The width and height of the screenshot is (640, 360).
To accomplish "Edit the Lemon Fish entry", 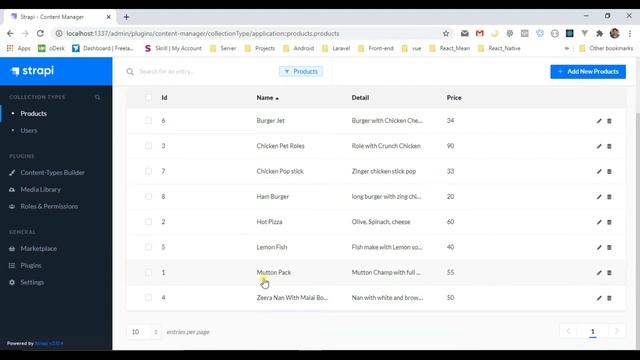I will point(599,247).
